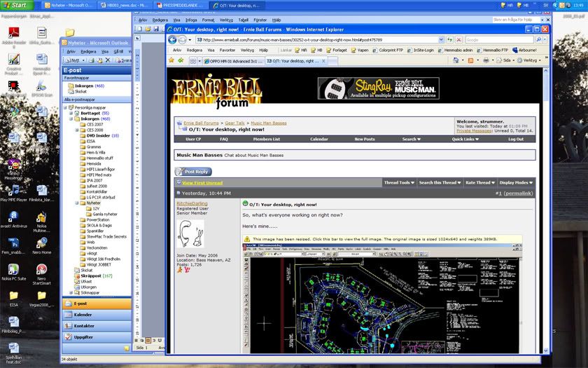Click the Print icon in Outlook toolbar

click(92, 60)
